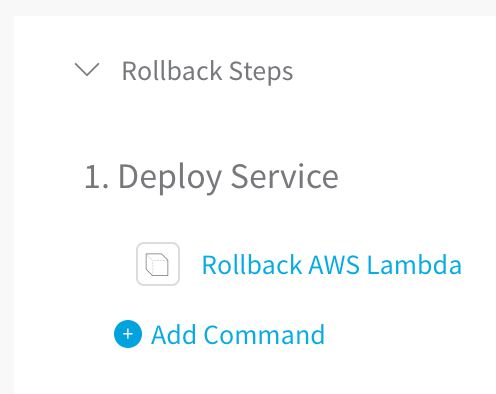This screenshot has height=394, width=496.
Task: Click the Add Command text below Deploy Service
Action: click(238, 334)
